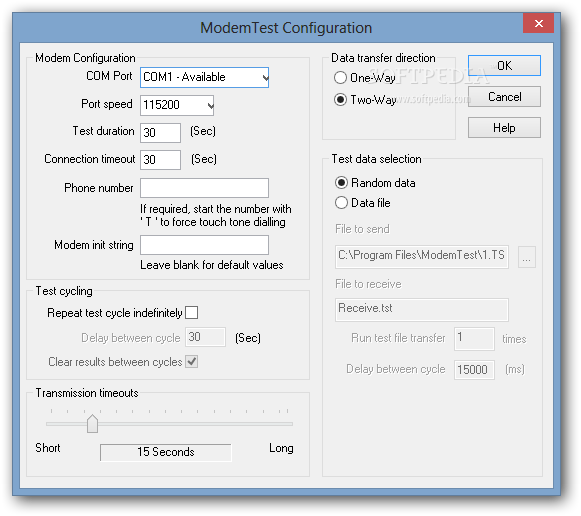Viewport: 581px width, 516px height.
Task: Open the COM Port dropdown
Action: click(x=204, y=77)
